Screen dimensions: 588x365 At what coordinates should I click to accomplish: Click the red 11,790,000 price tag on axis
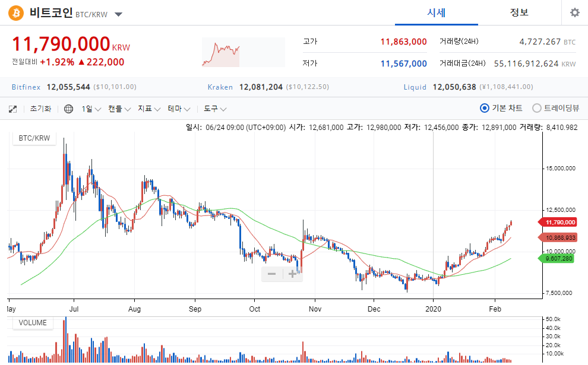click(x=558, y=222)
